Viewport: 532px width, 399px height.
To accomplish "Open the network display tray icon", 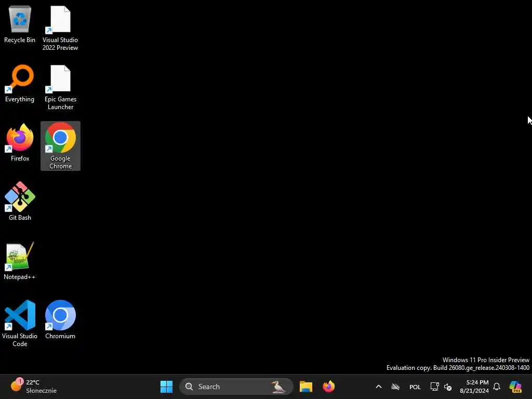I will 435,387.
